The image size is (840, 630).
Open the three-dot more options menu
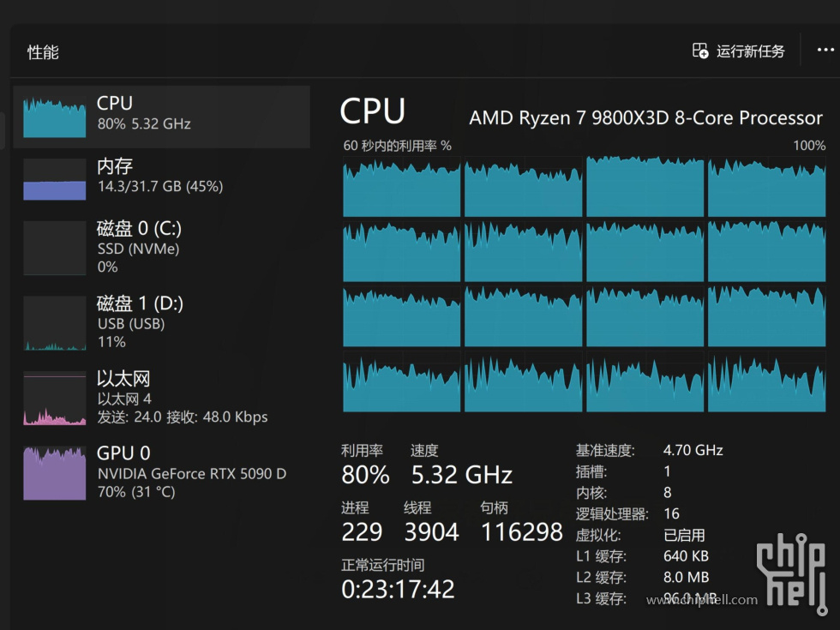click(x=825, y=50)
